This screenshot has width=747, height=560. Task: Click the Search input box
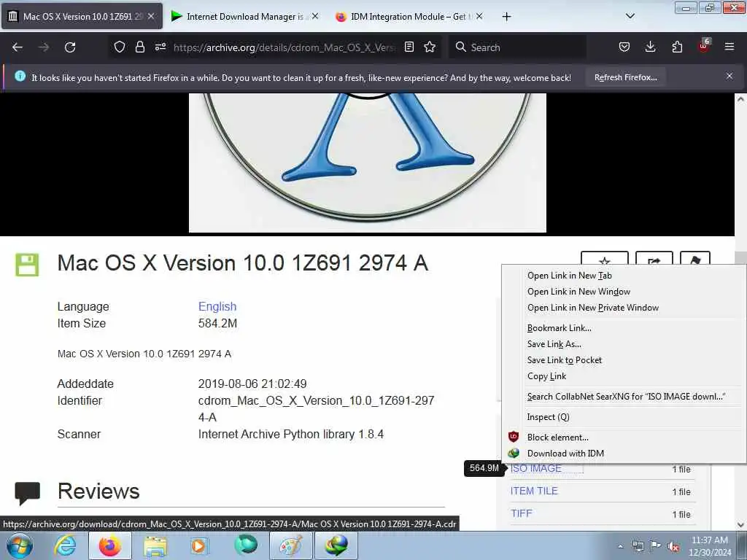[517, 47]
